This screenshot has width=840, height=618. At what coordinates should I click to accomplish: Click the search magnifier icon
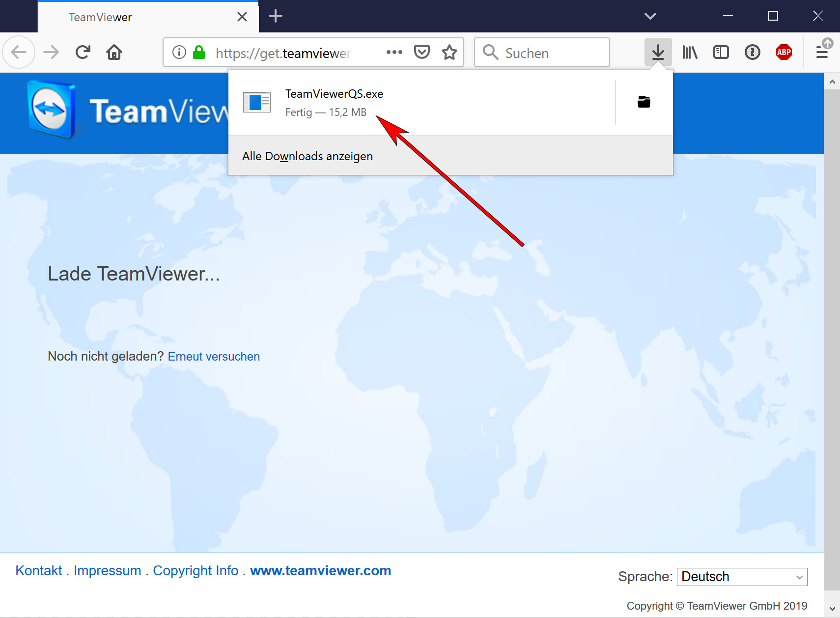490,52
